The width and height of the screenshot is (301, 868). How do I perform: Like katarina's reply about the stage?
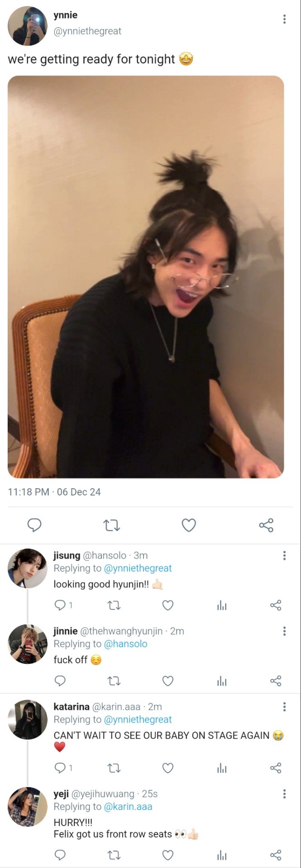pyautogui.click(x=168, y=768)
